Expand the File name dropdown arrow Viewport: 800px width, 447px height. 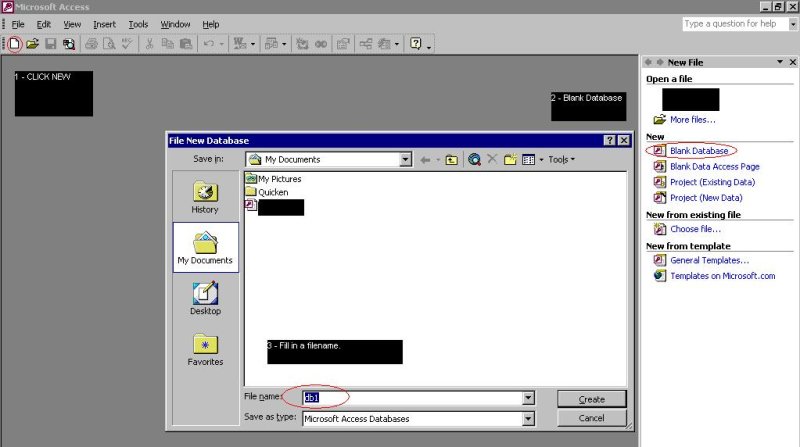(528, 398)
